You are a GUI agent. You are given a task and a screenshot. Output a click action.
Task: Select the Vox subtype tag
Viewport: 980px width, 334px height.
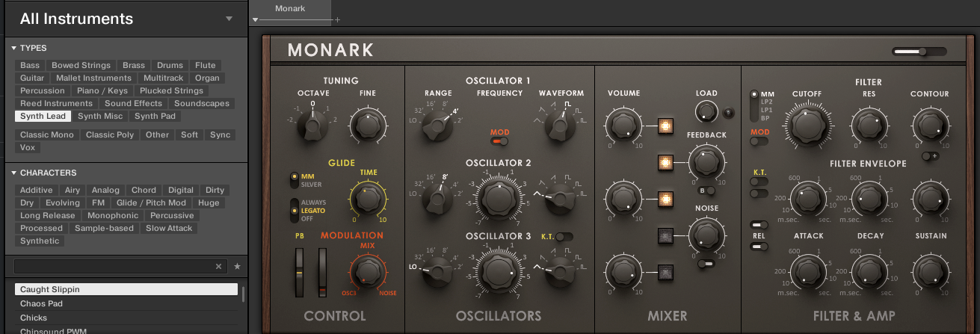point(28,148)
